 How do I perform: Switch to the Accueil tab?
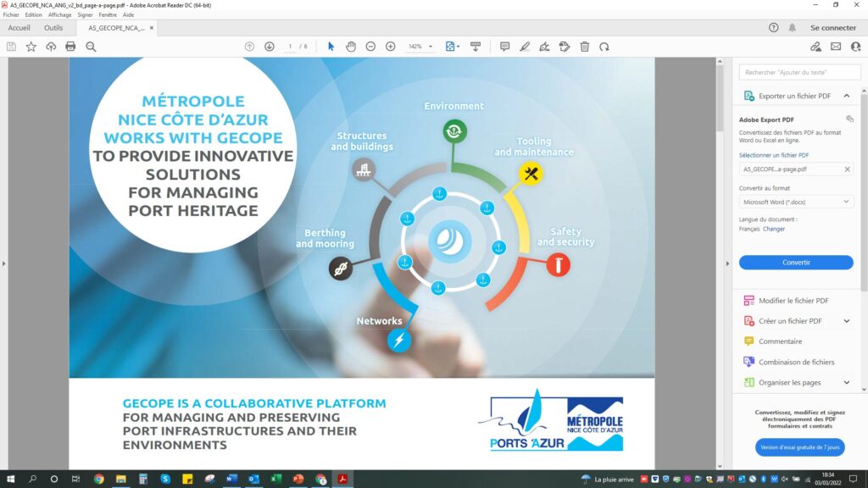pos(19,28)
